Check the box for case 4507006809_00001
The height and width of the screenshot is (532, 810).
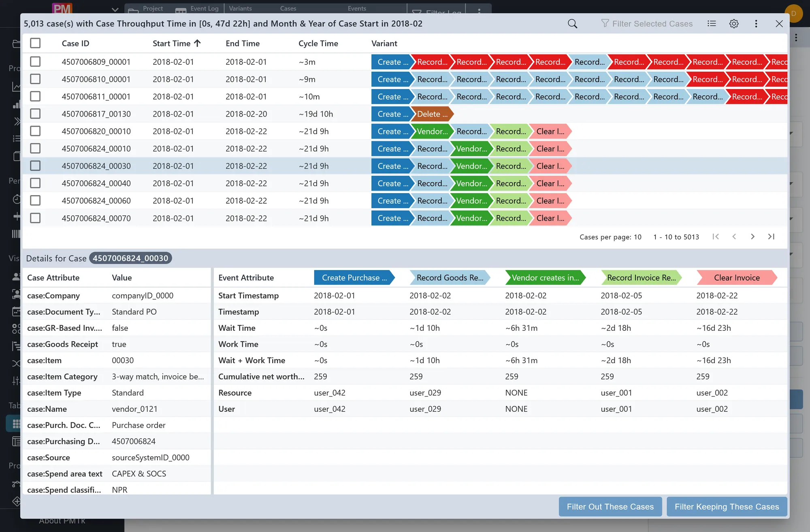pyautogui.click(x=35, y=62)
